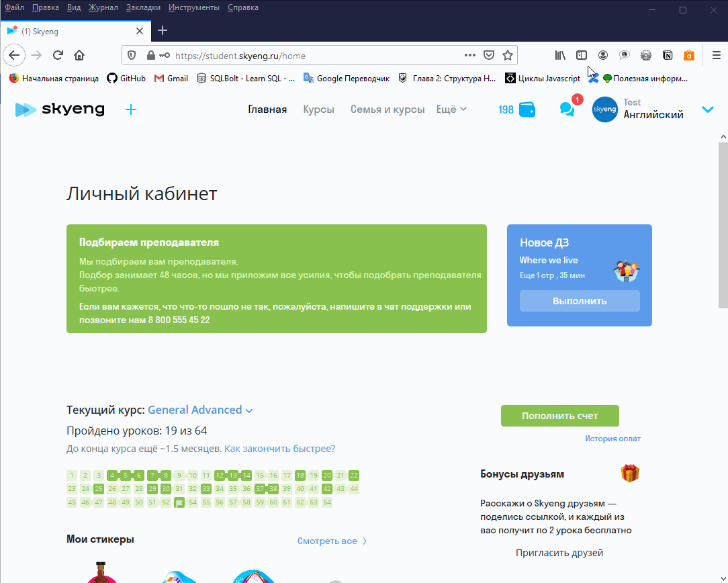Screen dimensions: 728x583
Task: Expand the General Advanced course selector
Action: 200,410
